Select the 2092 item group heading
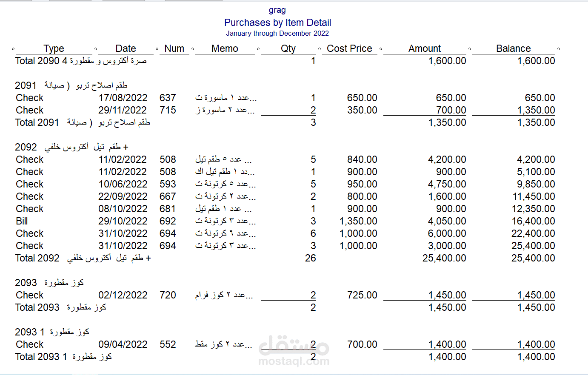The image size is (588, 375). click(71, 147)
